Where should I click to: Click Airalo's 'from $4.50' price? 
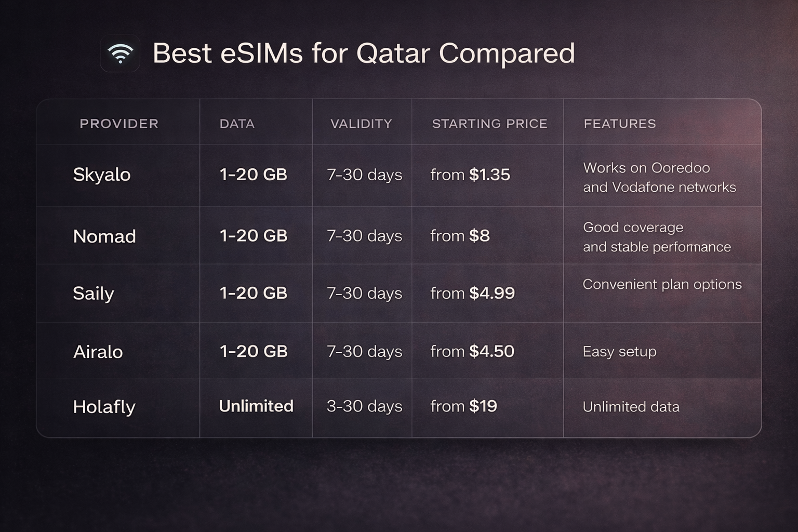tap(472, 351)
